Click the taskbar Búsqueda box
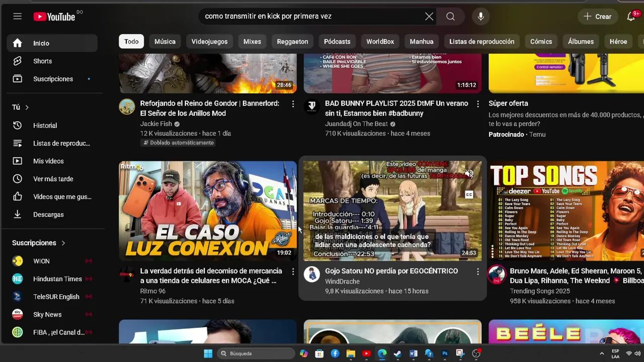Screen dimensions: 644x362 click(x=255, y=353)
